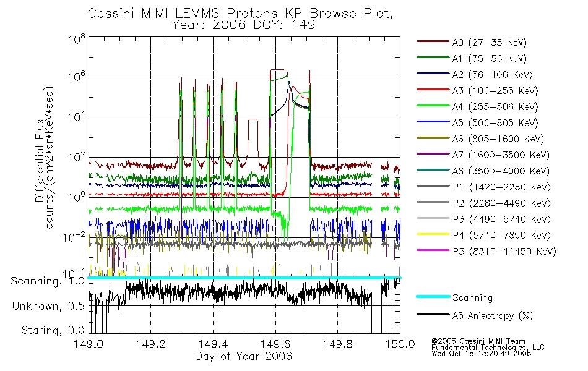Click the red A3 legend line

(433, 90)
